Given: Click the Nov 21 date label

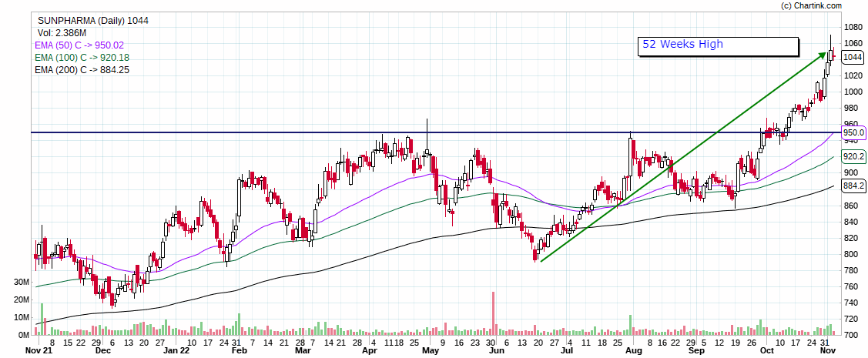Looking at the screenshot, I should [39, 351].
